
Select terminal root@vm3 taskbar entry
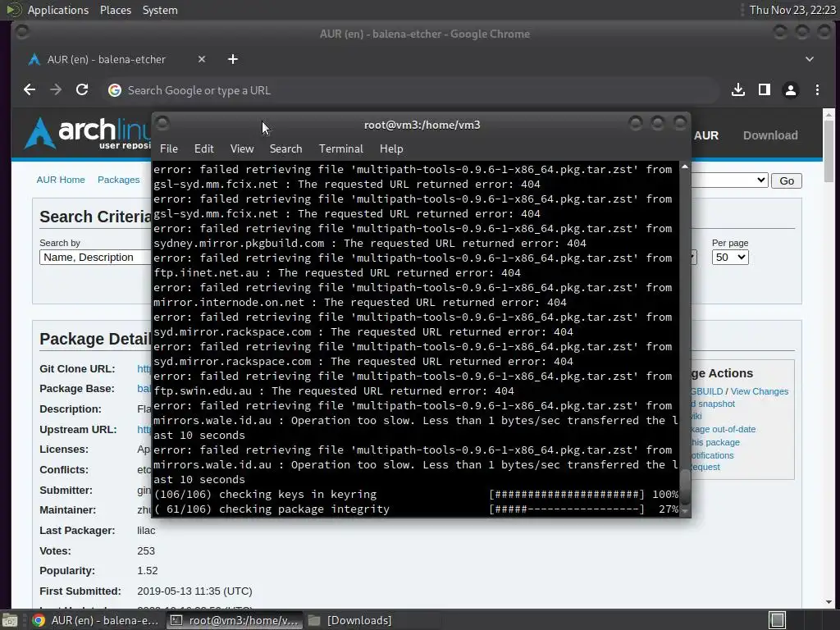click(x=234, y=620)
